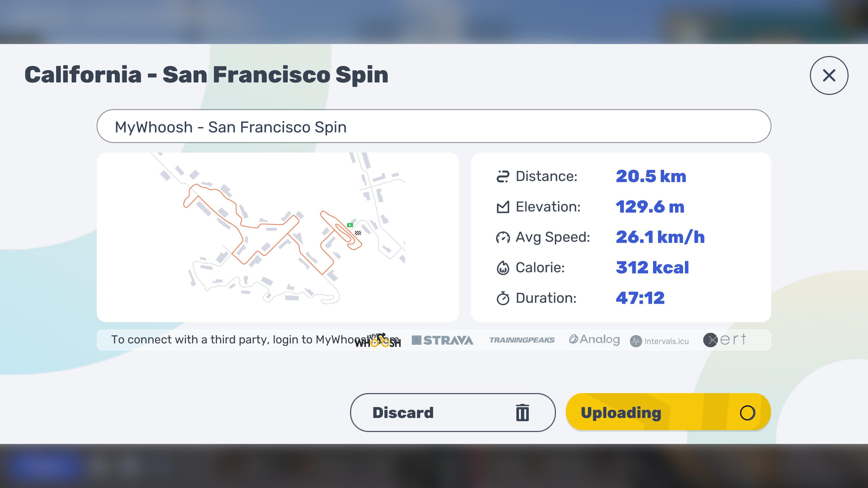868x488 pixels.
Task: Click the Avg Speed speedometer icon
Action: coord(503,237)
